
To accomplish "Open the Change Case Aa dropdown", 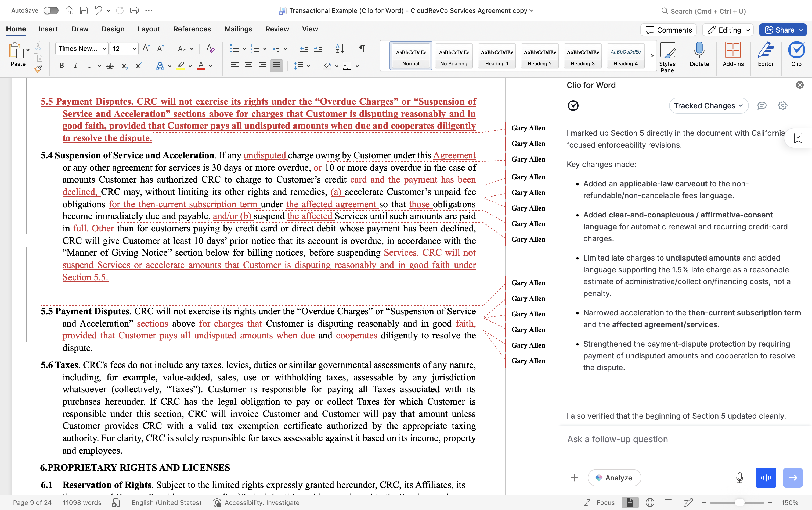I will 185,49.
